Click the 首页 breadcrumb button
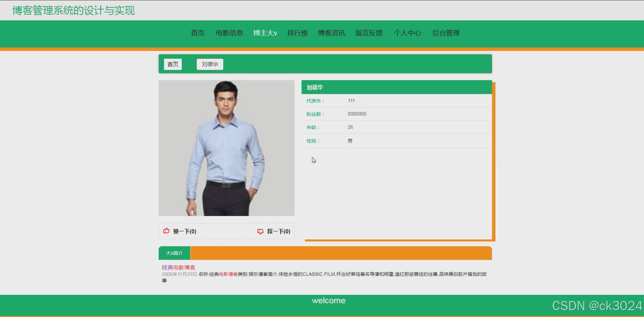 pos(172,64)
